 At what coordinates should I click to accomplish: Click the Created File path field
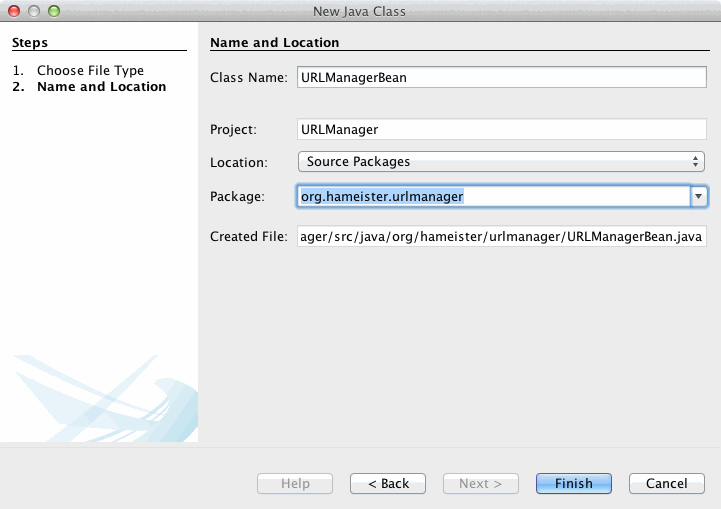click(x=502, y=236)
